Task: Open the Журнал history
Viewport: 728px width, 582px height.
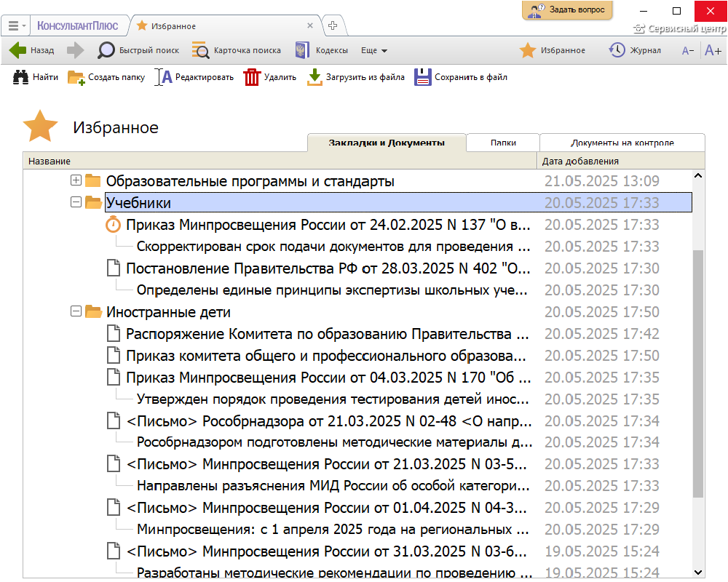Action: pos(635,50)
